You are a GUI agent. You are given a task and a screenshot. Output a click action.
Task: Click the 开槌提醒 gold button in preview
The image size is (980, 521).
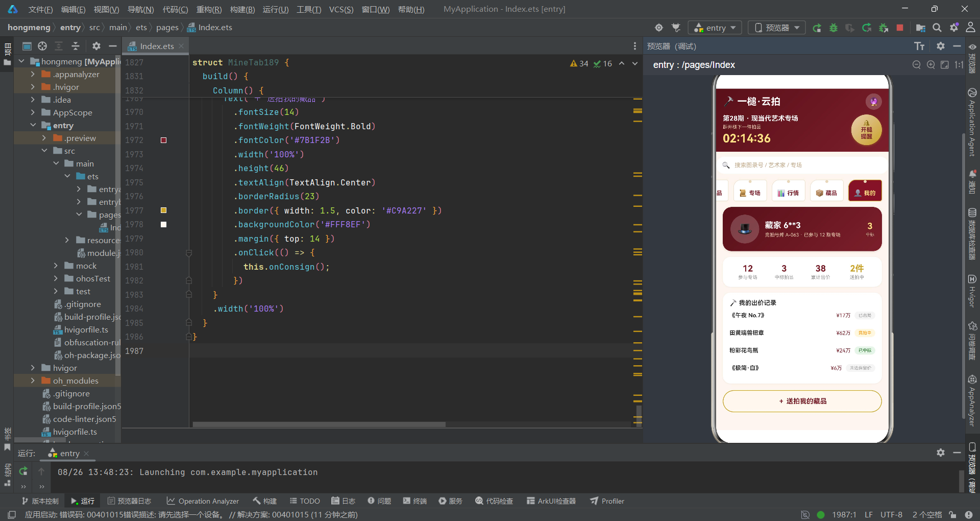click(866, 130)
